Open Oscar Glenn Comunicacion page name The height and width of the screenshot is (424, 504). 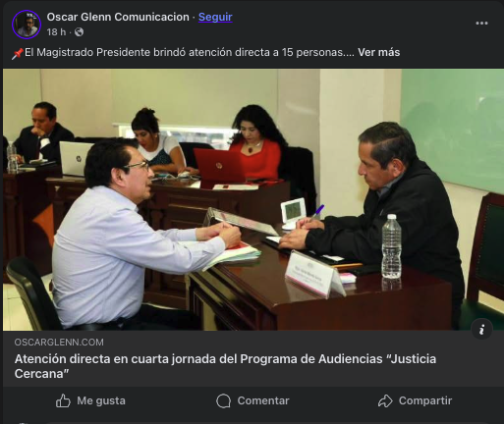coord(118,17)
